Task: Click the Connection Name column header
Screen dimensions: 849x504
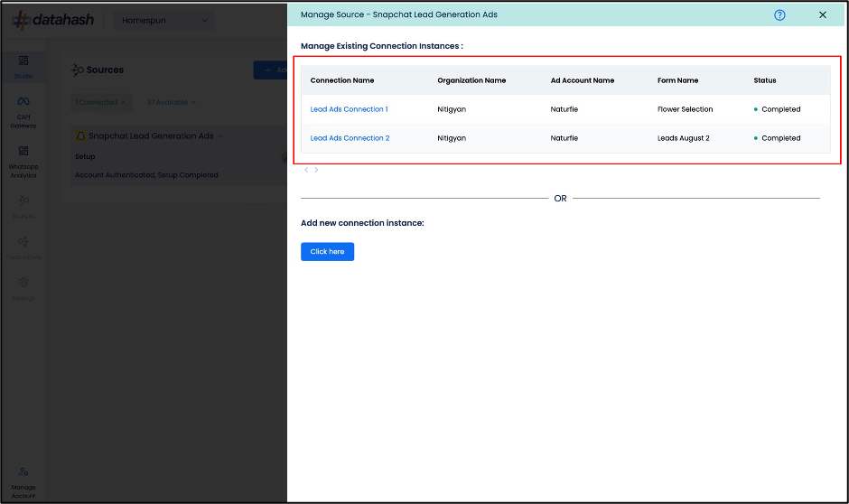Action: pos(341,80)
